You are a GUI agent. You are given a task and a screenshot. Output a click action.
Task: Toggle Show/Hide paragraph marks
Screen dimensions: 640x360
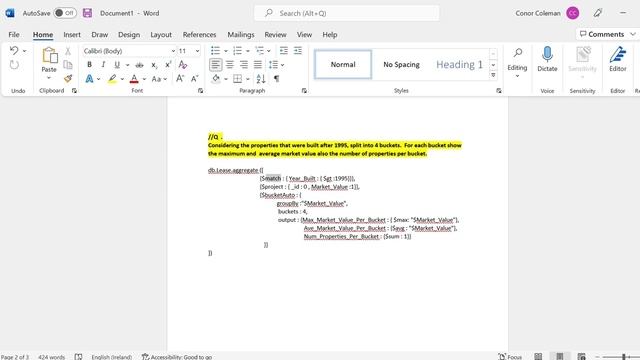click(276, 79)
